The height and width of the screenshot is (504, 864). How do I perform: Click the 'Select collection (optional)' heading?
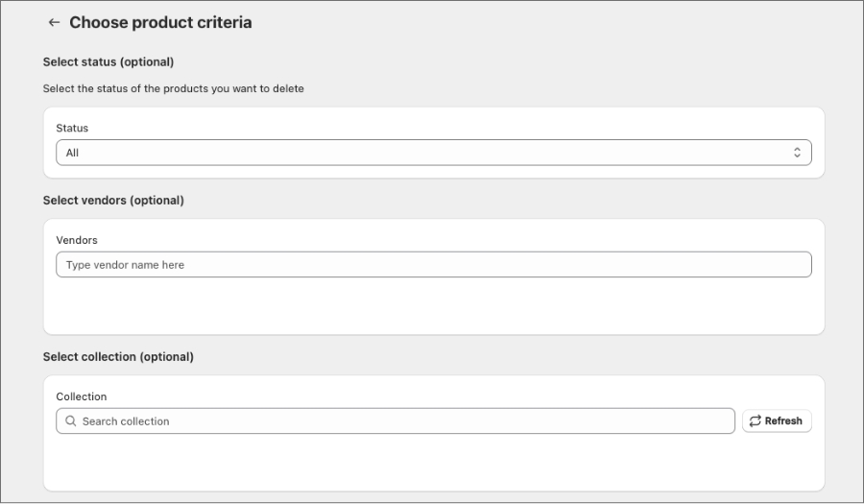pos(118,357)
